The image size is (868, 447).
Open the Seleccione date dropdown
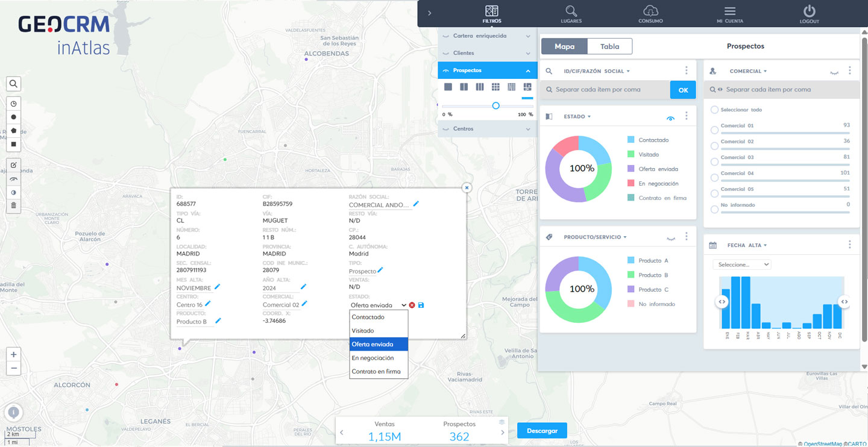click(742, 264)
